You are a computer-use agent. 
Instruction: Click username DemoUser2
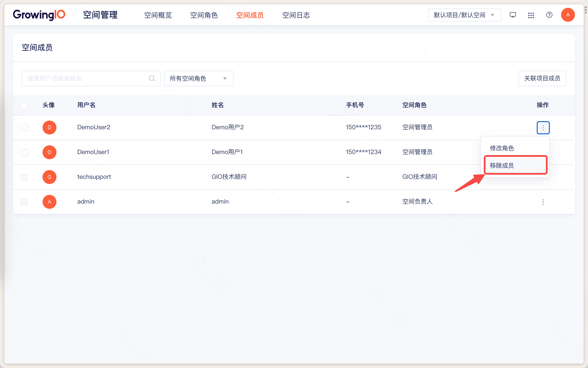[94, 127]
